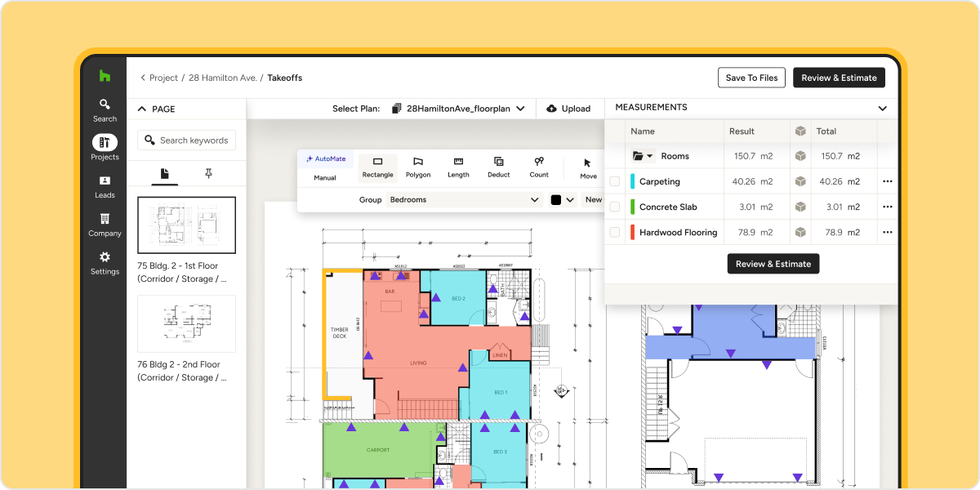Open Leads in the sidebar

(x=105, y=187)
